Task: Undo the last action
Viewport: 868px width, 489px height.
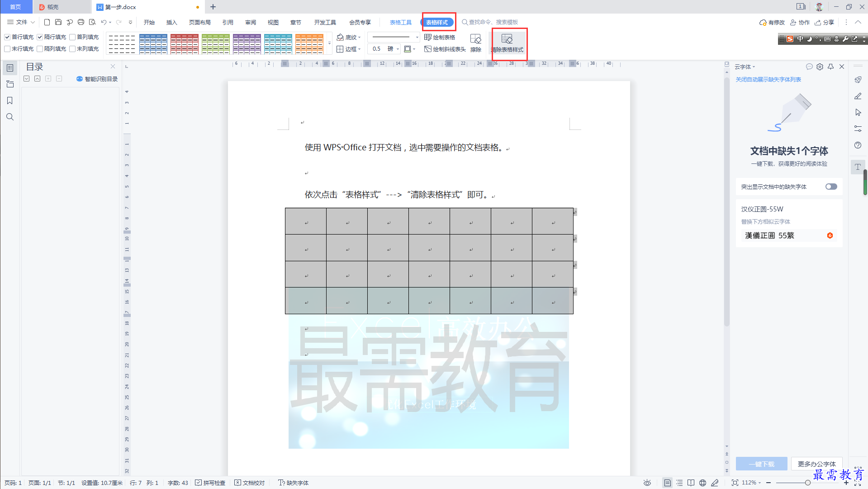Action: [x=104, y=22]
